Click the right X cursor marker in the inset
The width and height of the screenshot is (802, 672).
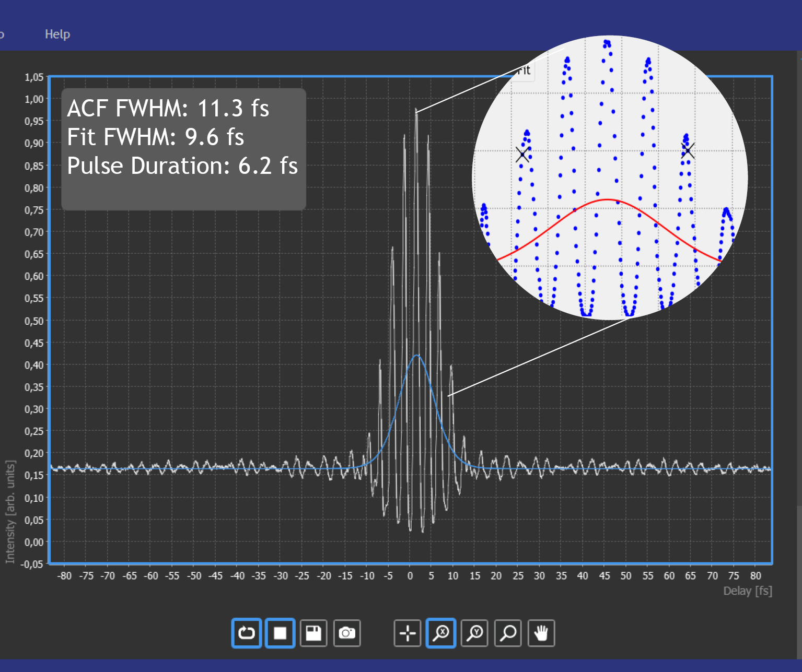[x=688, y=151]
